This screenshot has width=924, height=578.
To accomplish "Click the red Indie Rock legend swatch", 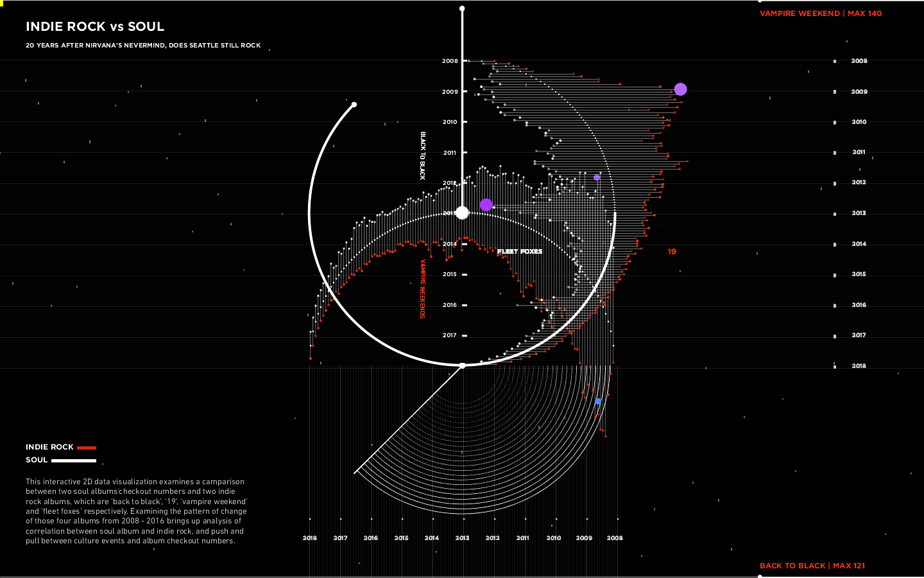I will click(x=86, y=448).
